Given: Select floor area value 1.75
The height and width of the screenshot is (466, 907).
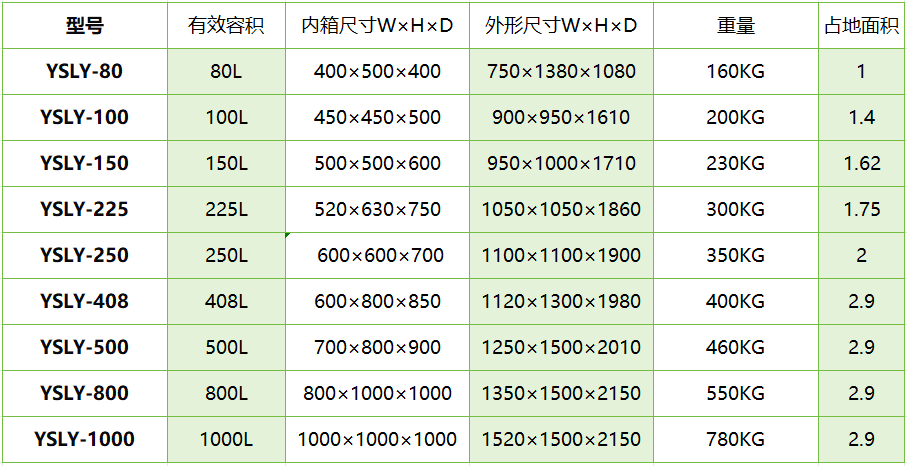Looking at the screenshot, I should (x=862, y=209).
